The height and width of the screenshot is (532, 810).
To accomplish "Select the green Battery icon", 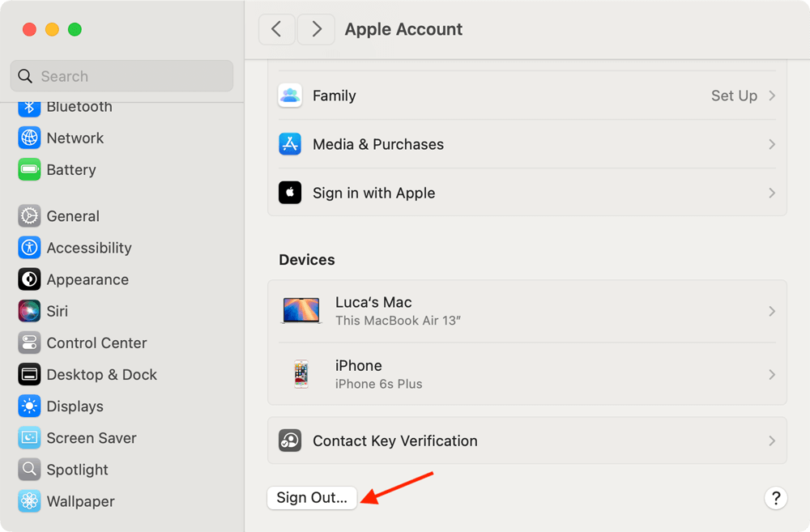I will (x=29, y=169).
